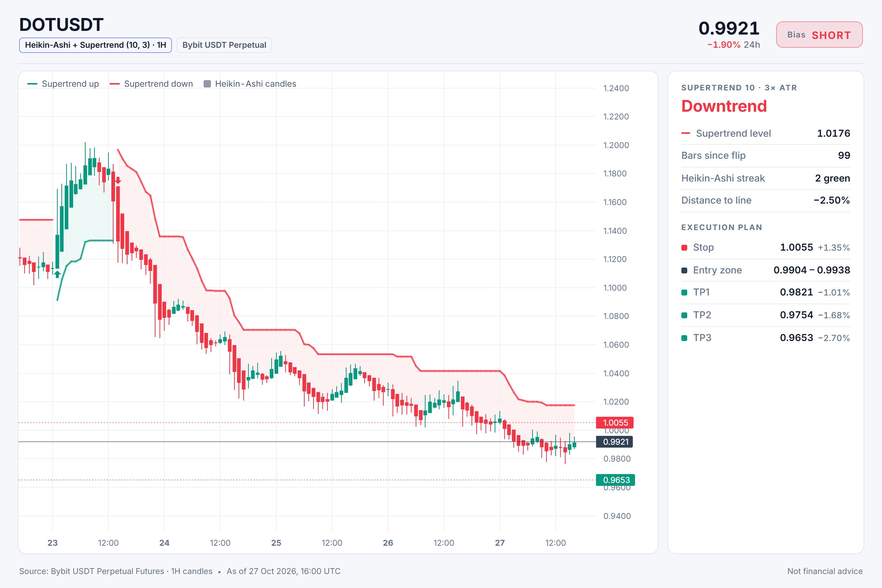
Task: Click the red 1.0055 stop price tag
Action: [x=614, y=423]
